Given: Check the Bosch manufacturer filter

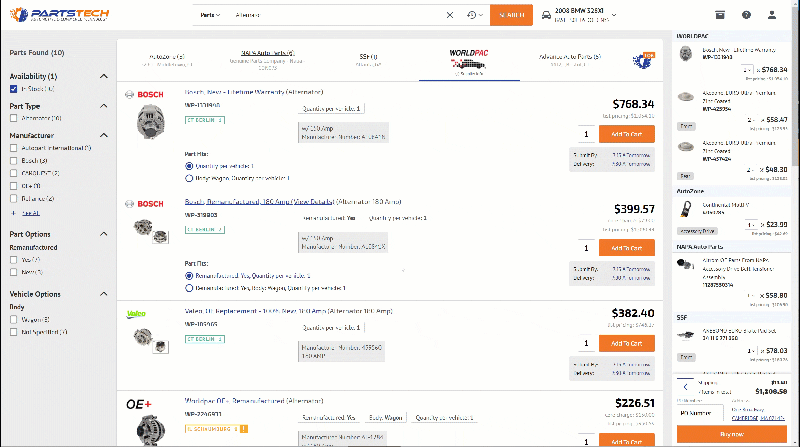Looking at the screenshot, I should [14, 161].
